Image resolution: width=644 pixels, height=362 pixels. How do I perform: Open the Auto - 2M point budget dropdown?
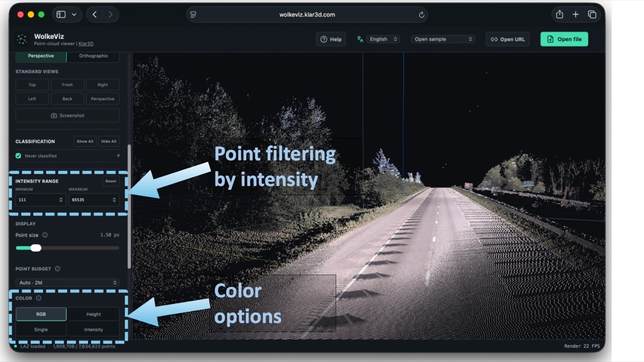click(x=67, y=283)
